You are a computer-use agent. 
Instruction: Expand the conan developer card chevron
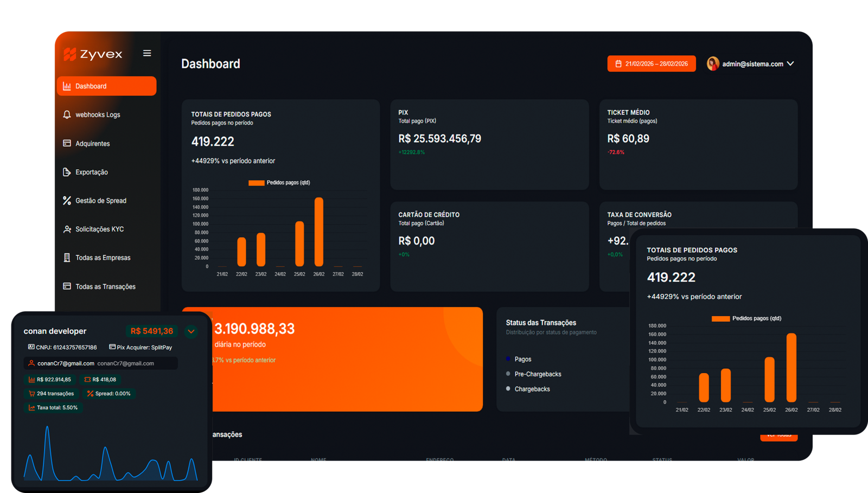coord(191,331)
